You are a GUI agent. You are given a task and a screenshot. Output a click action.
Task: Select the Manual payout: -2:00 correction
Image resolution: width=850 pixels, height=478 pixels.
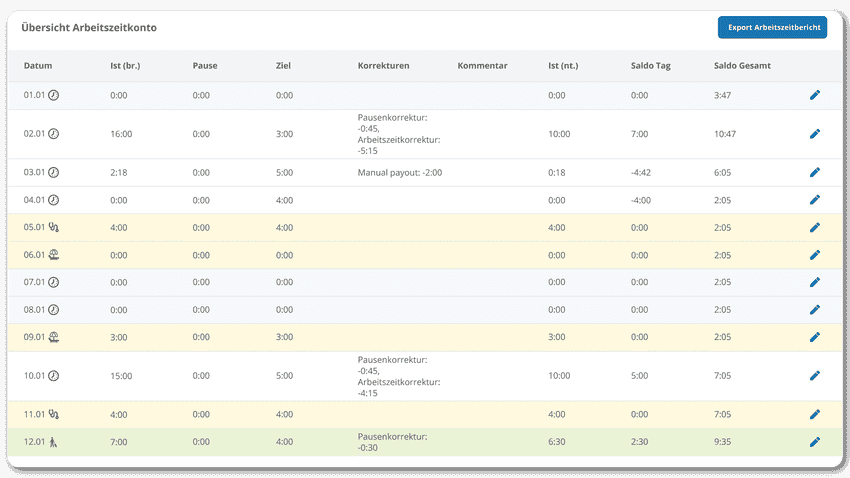point(400,173)
